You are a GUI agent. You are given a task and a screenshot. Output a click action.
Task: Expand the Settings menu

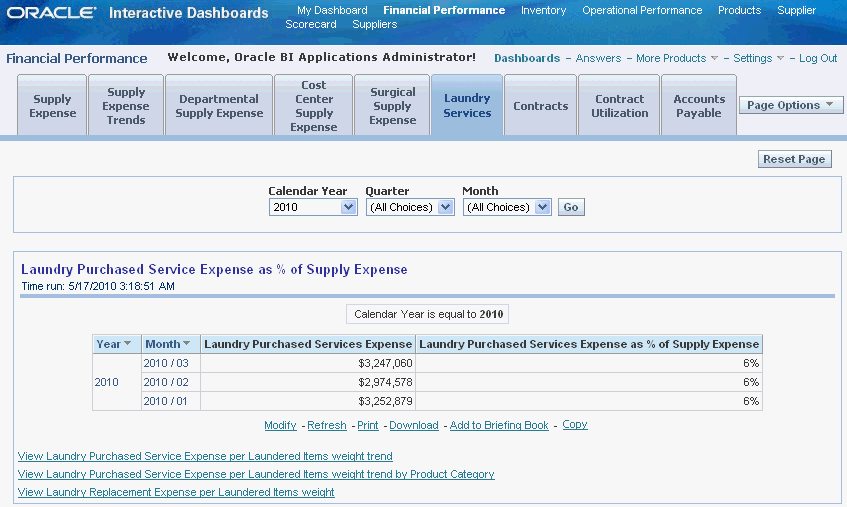[758, 58]
